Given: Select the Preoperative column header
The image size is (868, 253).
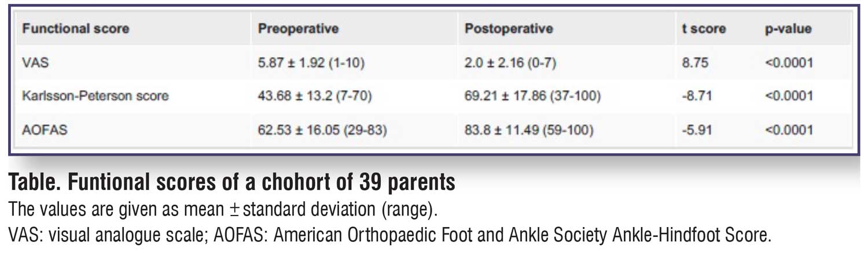Looking at the screenshot, I should pos(298,28).
